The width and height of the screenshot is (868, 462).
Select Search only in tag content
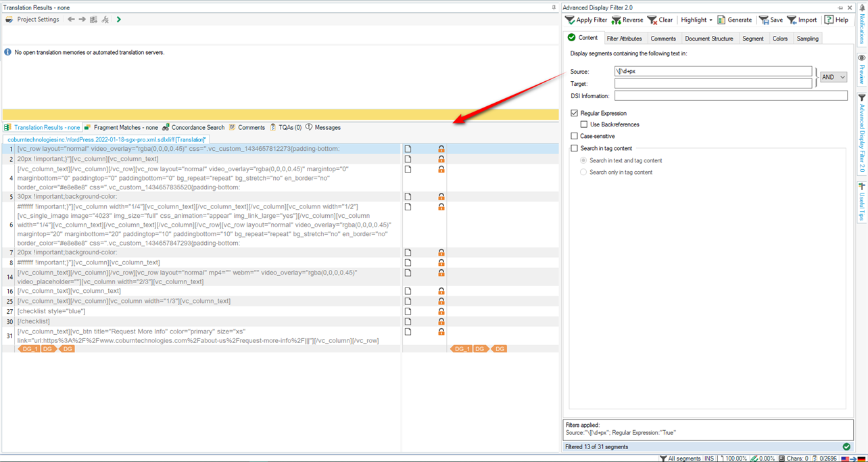583,172
